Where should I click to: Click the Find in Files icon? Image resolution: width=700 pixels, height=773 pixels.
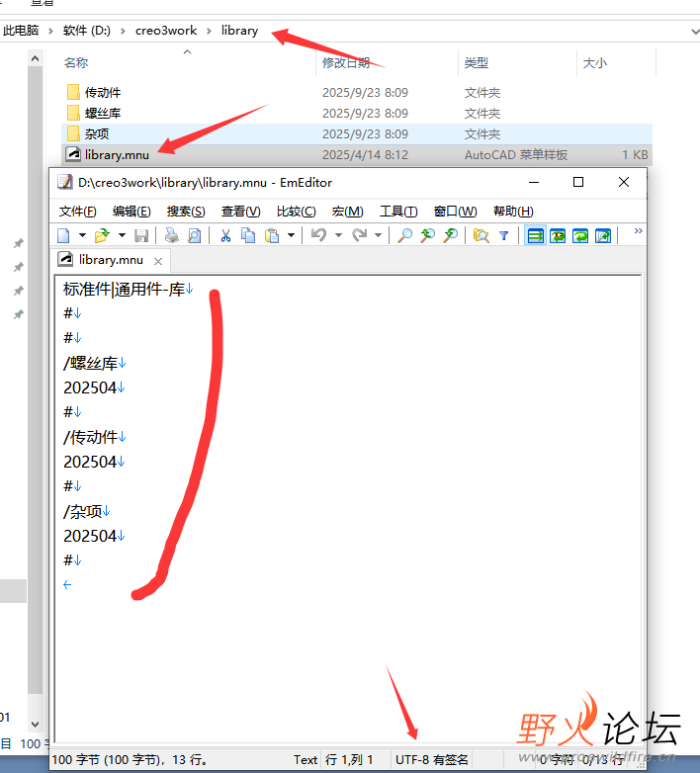pos(481,235)
